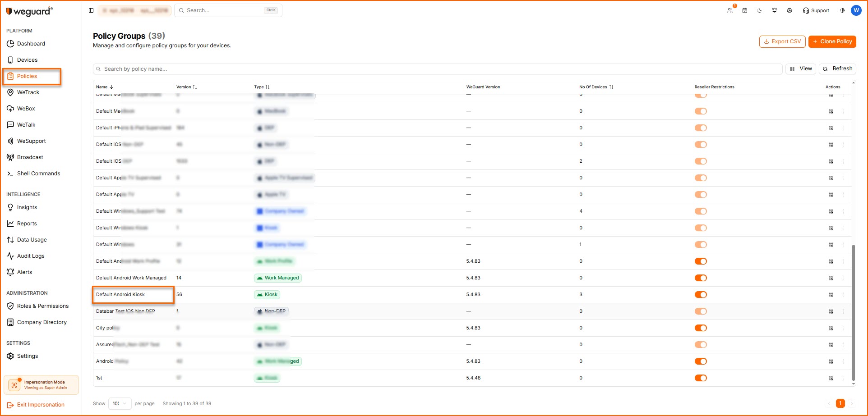This screenshot has width=868, height=416.
Task: Click the half-circle contrast icon
Action: click(842, 10)
